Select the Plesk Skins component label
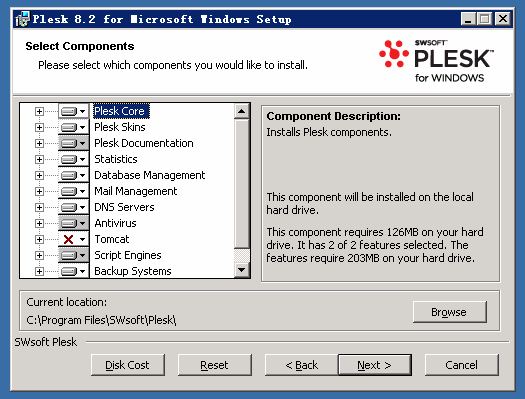Image resolution: width=525 pixels, height=399 pixels. (120, 127)
